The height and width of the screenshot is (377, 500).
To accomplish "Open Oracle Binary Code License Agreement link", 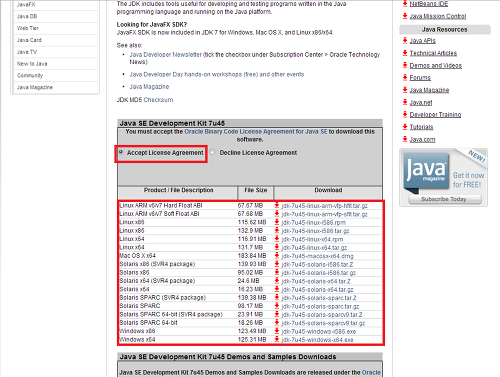I will pos(256,132).
